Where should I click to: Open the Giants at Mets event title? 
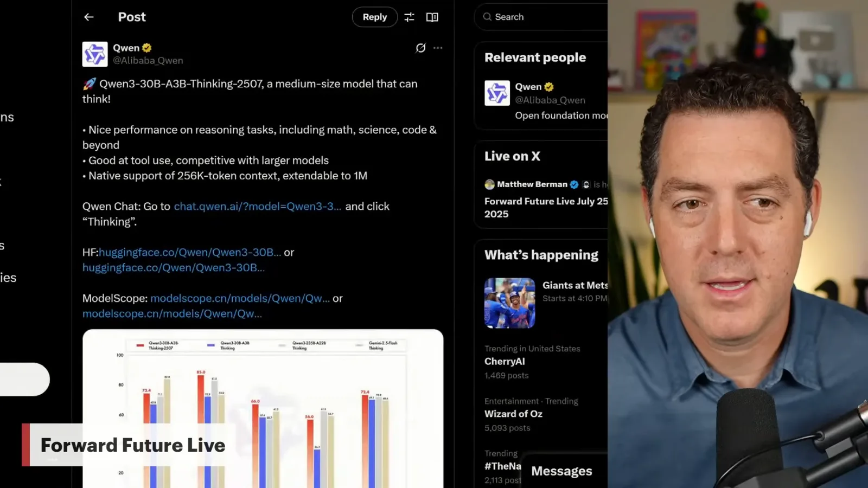[575, 286]
